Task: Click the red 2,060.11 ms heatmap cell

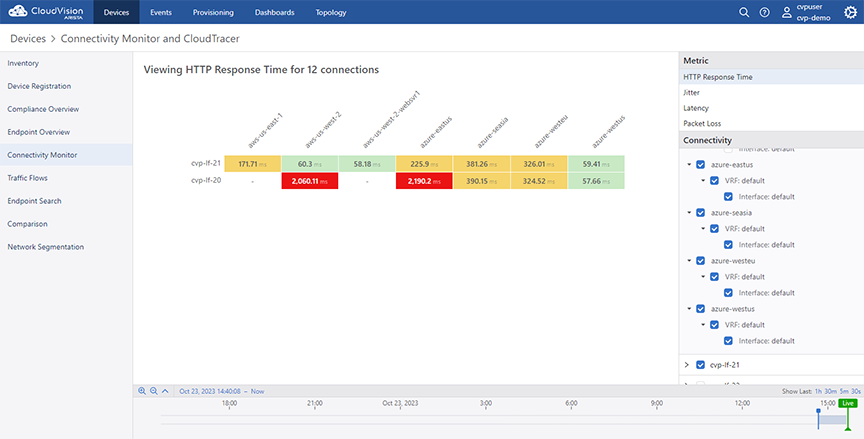Action: (310, 181)
